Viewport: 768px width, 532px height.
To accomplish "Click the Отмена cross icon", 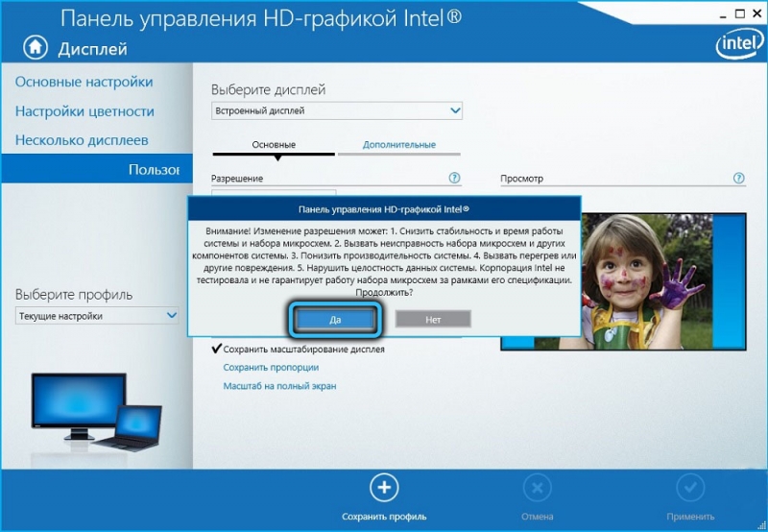I will pos(538,488).
